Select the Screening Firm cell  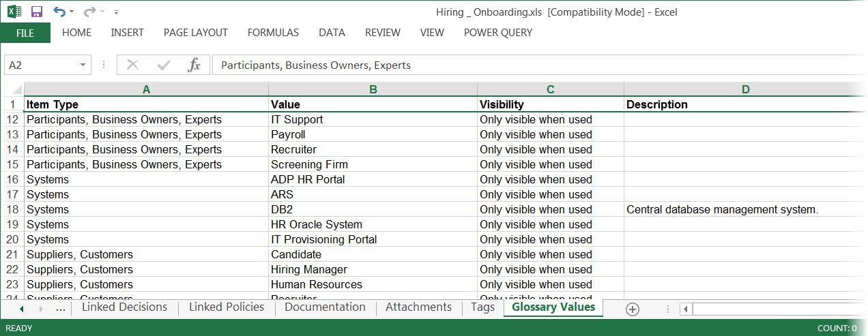pyautogui.click(x=373, y=164)
